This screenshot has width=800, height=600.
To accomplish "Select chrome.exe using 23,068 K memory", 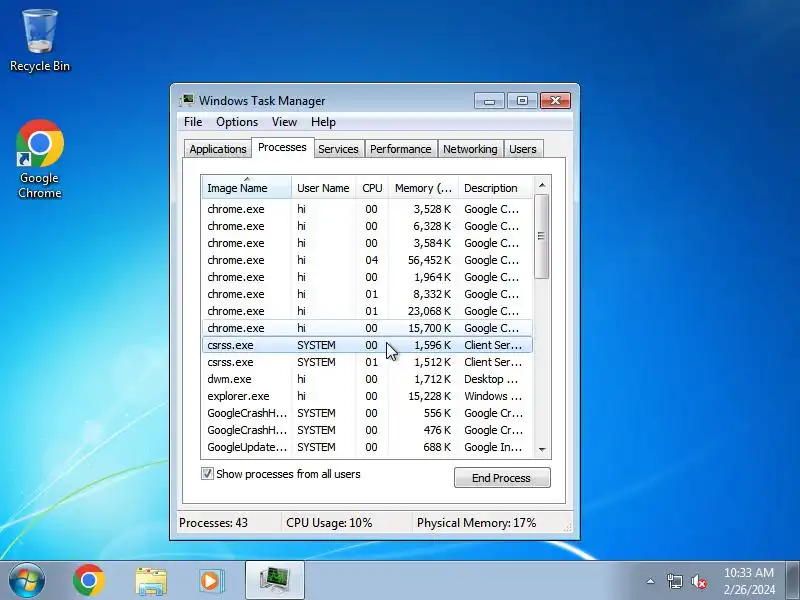I will pyautogui.click(x=367, y=311).
